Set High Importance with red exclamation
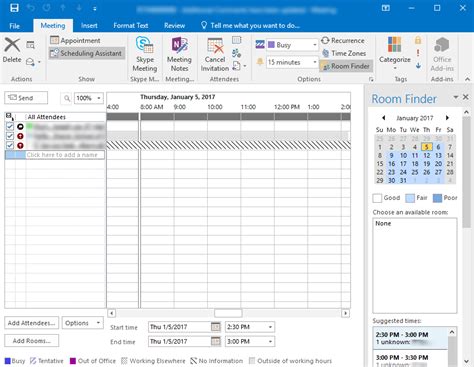This screenshot has height=367, width=474. [418, 53]
